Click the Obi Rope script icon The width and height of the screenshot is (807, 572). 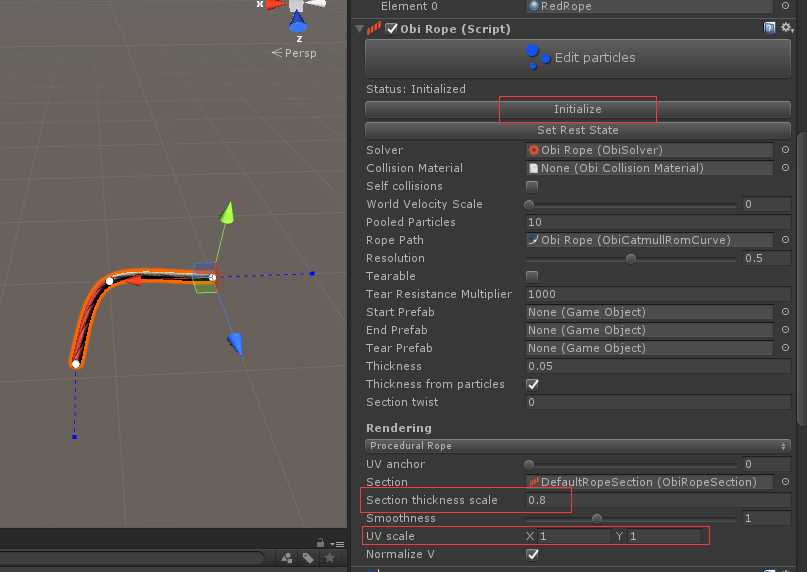(374, 28)
